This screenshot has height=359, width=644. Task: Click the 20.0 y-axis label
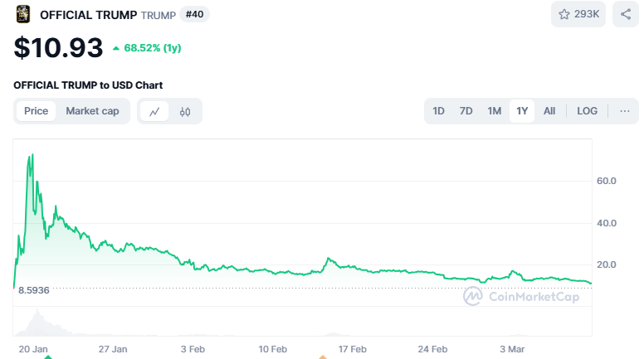pyautogui.click(x=606, y=264)
